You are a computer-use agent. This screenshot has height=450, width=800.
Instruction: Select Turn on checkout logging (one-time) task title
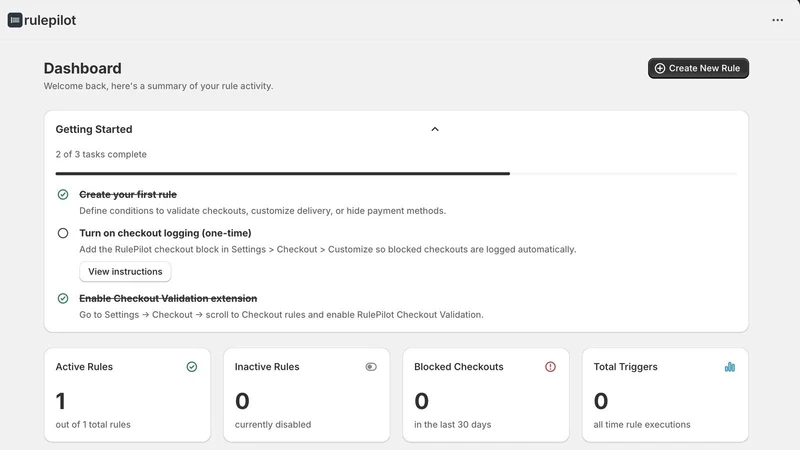tap(165, 233)
